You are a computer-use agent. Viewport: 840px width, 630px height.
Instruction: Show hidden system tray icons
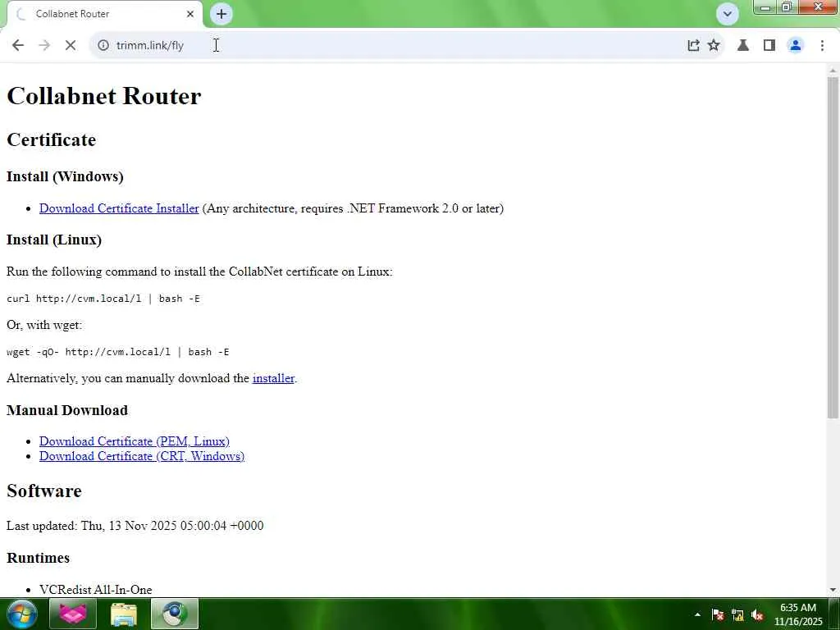point(697,614)
